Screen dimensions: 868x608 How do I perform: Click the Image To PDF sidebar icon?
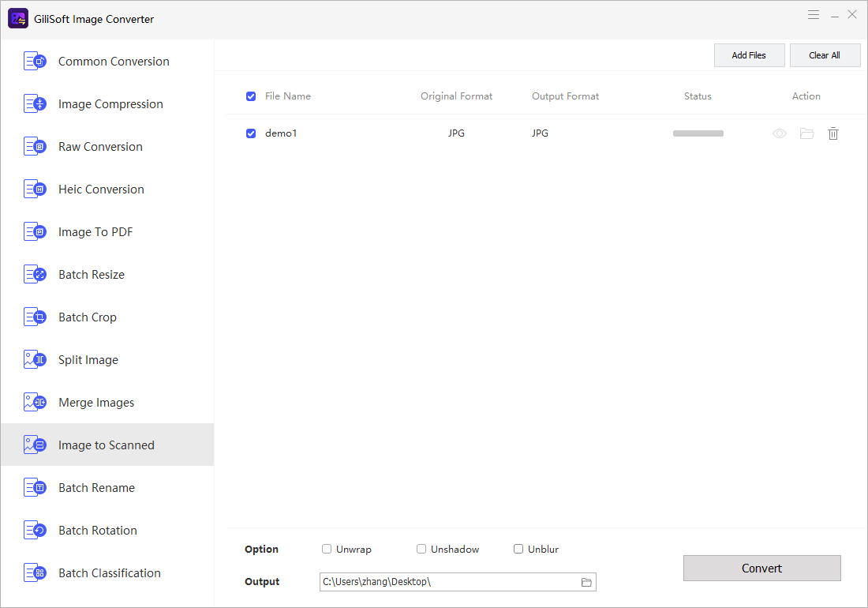(x=35, y=231)
